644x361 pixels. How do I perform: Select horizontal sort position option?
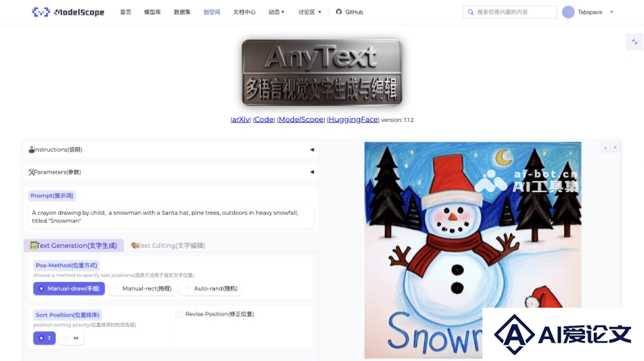click(x=71, y=338)
